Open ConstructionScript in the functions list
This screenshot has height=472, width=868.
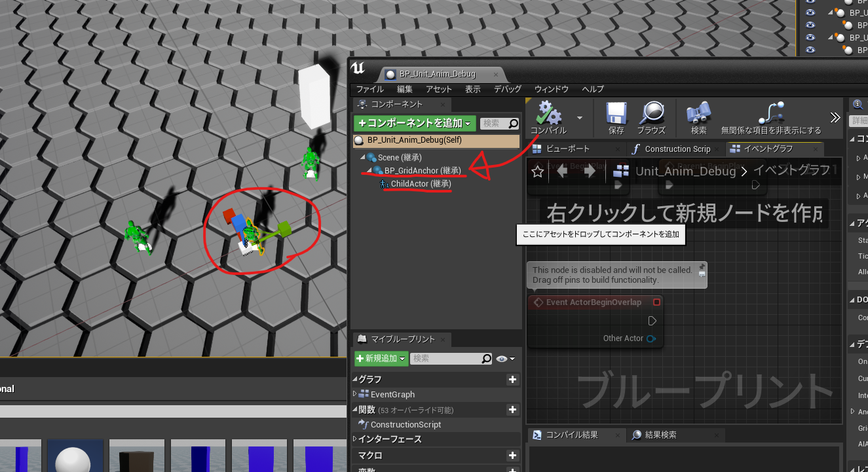pos(406,424)
